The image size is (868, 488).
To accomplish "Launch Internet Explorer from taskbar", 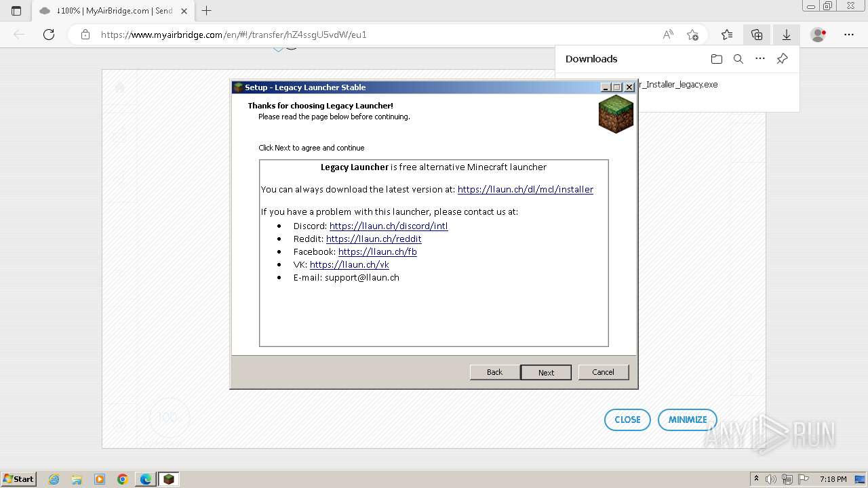I will (x=54, y=479).
